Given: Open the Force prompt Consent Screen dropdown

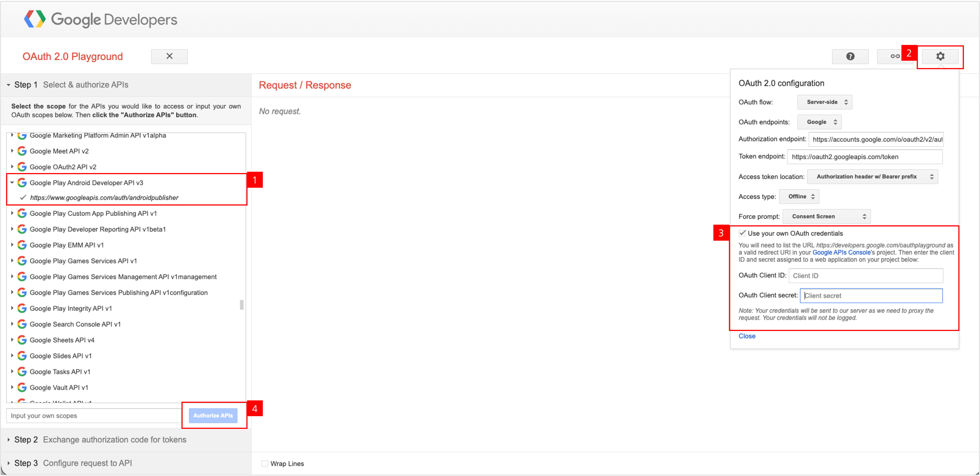Looking at the screenshot, I should pyautogui.click(x=827, y=216).
